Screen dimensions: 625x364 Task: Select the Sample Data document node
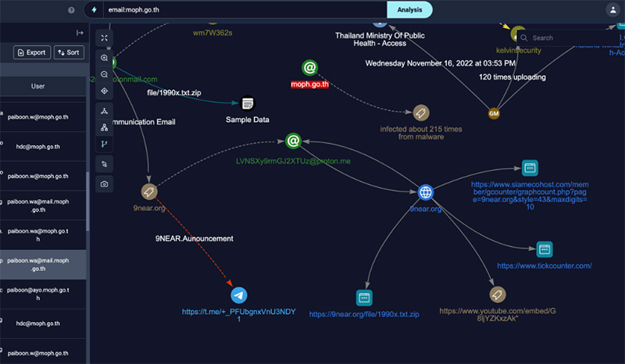point(248,103)
